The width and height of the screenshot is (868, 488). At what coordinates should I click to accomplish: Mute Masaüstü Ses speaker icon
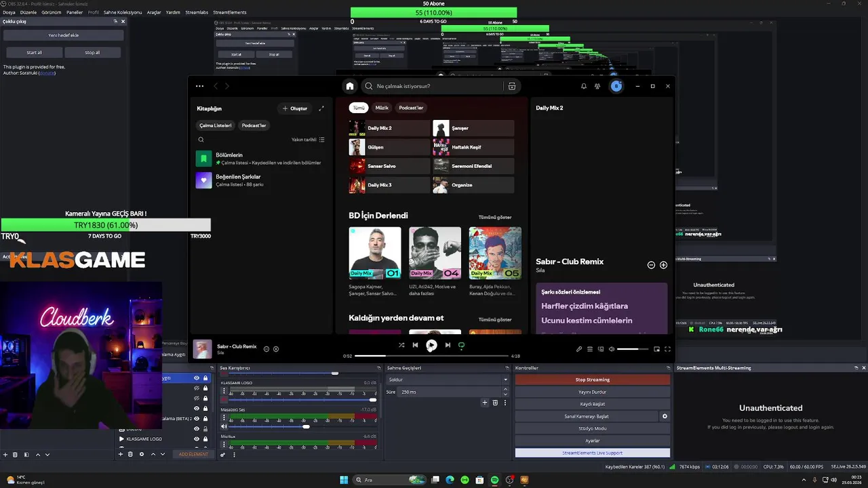point(224,426)
